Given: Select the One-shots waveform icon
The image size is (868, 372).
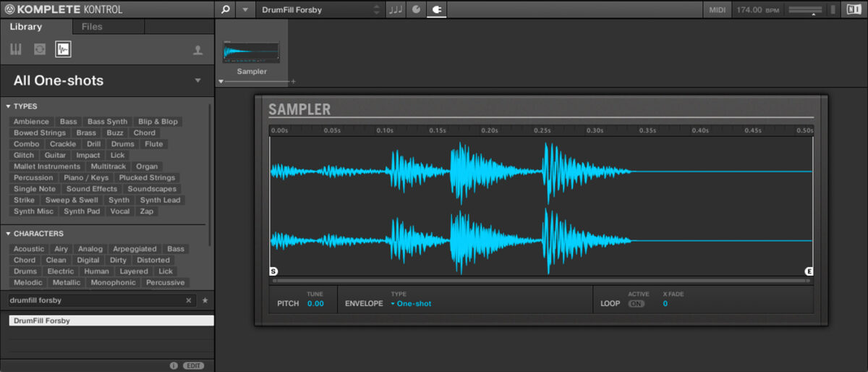Looking at the screenshot, I should pos(64,49).
